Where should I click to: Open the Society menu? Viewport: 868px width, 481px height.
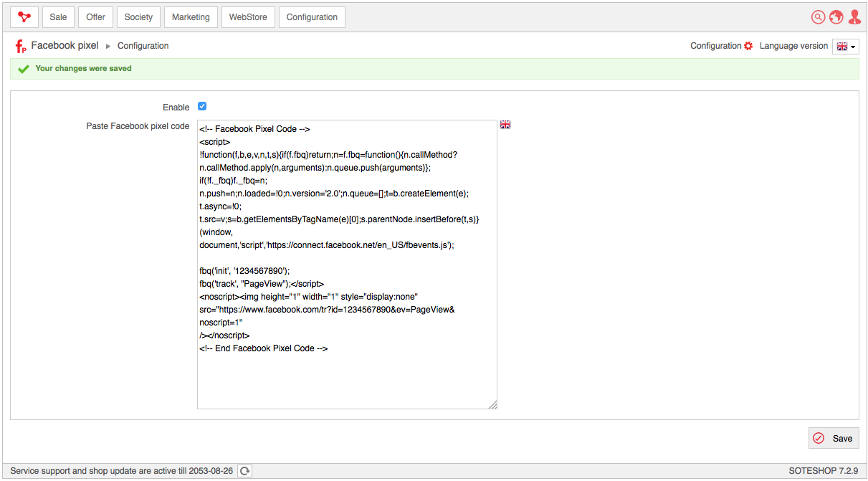pyautogui.click(x=138, y=17)
